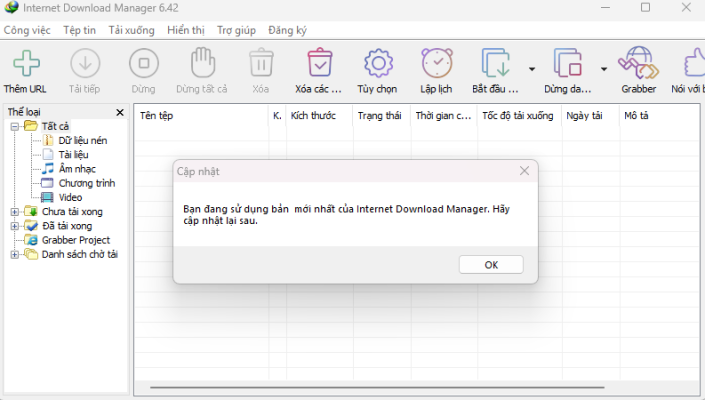
Task: Click the horizontal scrollbar of download list
Action: 377,387
